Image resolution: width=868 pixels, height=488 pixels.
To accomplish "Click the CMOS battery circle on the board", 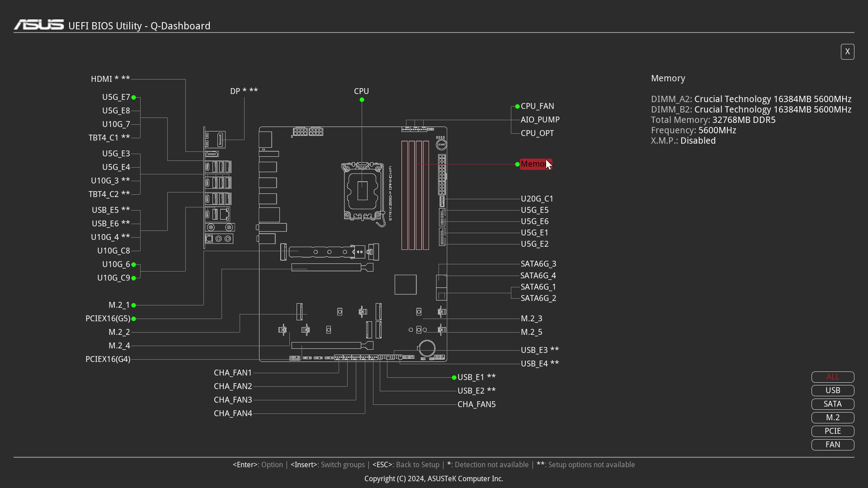I will [x=427, y=348].
